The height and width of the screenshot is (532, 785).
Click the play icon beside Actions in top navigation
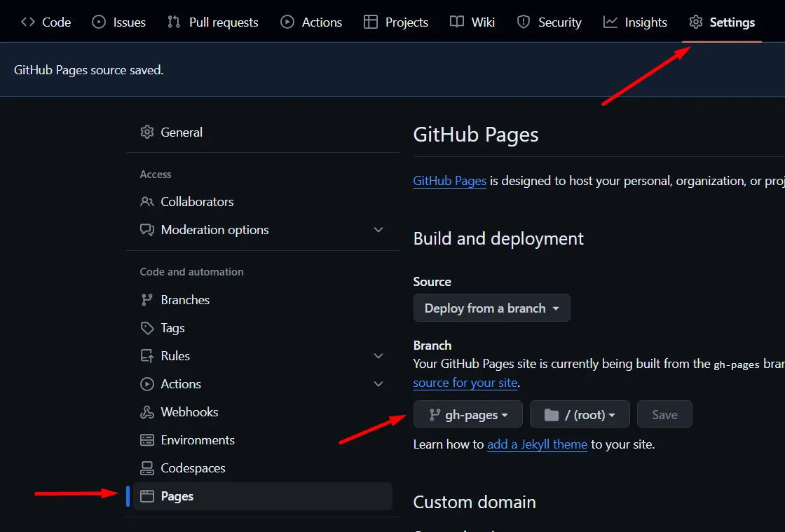pyautogui.click(x=287, y=22)
